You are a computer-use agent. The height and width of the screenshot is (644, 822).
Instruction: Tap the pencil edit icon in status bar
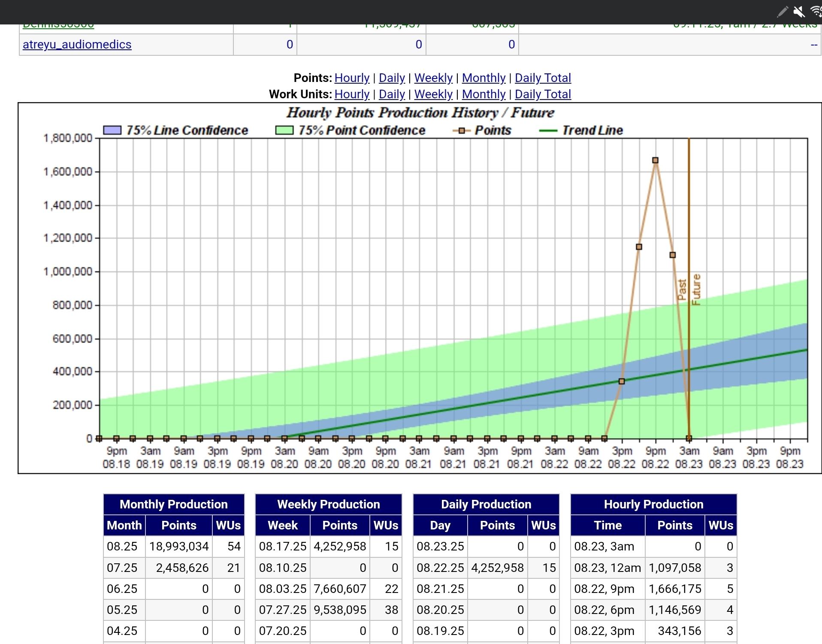coord(782,12)
